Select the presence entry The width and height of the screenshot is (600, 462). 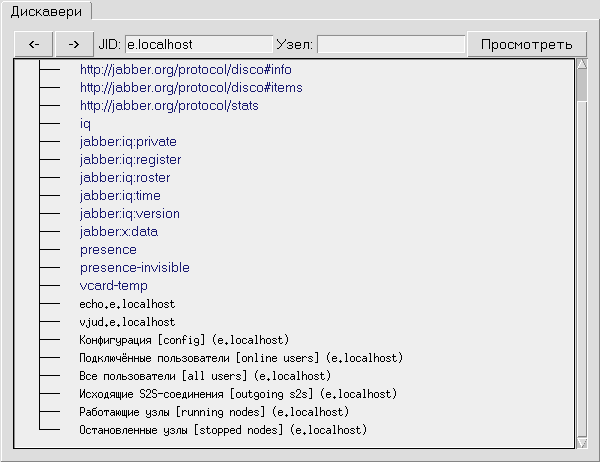pyautogui.click(x=108, y=250)
